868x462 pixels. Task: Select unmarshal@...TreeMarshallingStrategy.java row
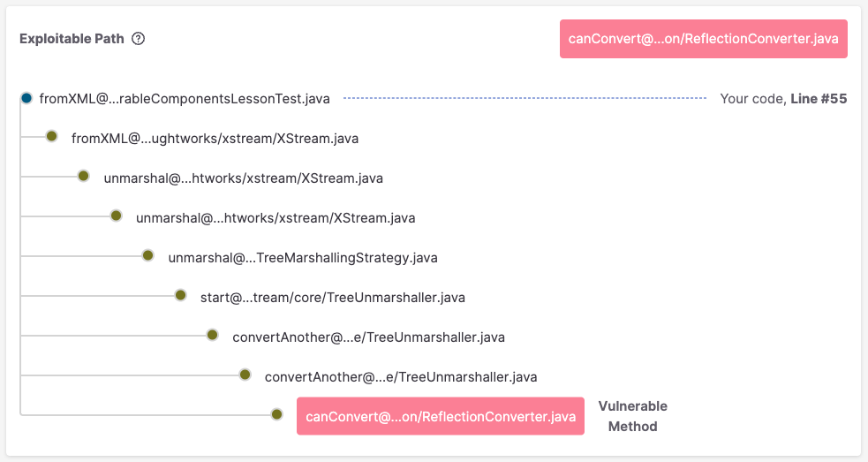click(303, 258)
